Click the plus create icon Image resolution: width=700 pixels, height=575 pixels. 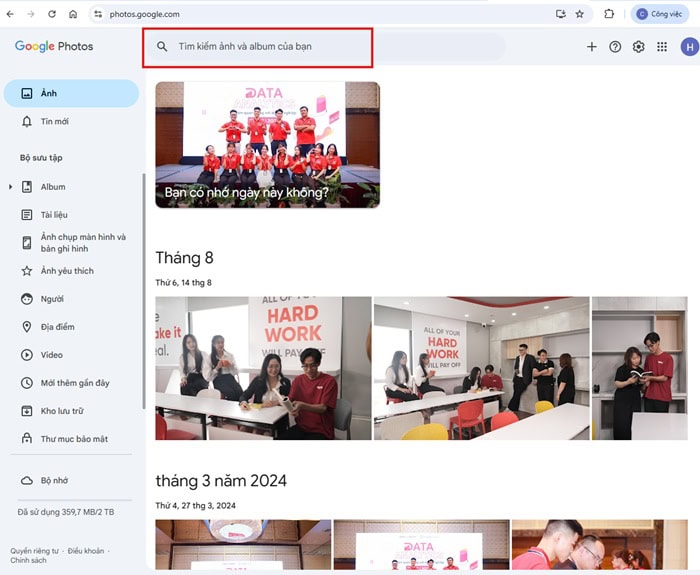(x=592, y=46)
